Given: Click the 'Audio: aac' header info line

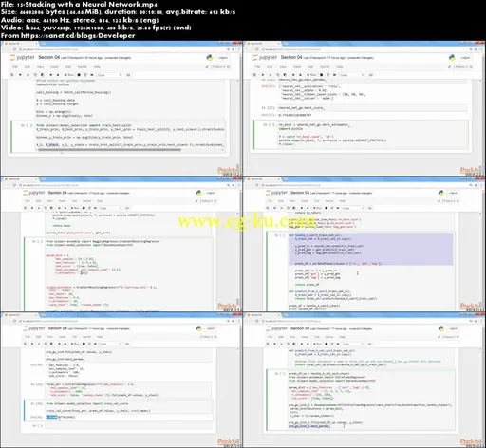Looking at the screenshot, I should (x=80, y=20).
